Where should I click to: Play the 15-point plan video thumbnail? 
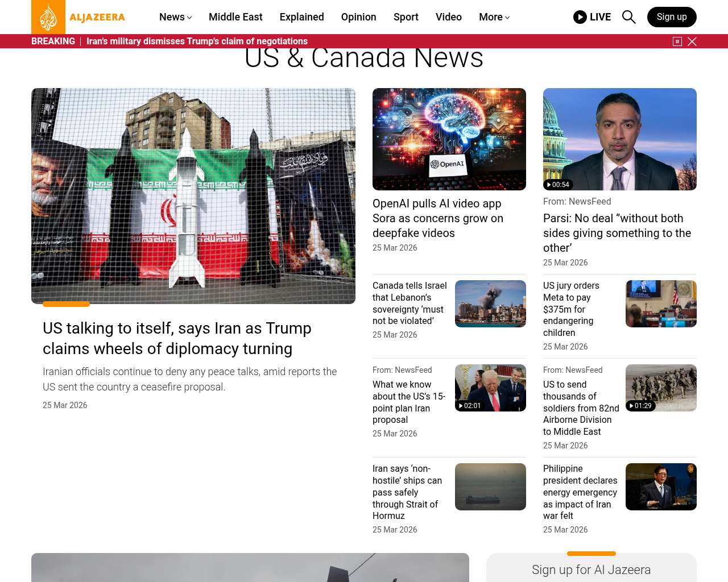click(490, 388)
